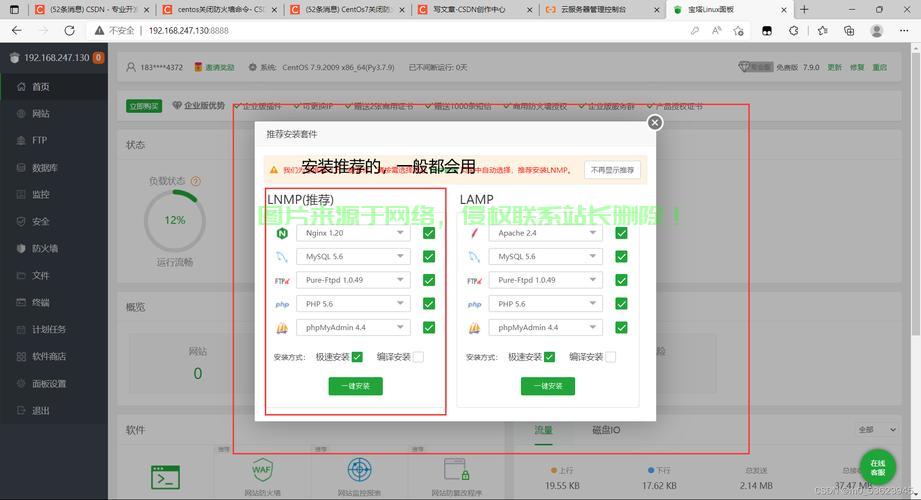Click the 邀请奖励 link
Image resolution: width=921 pixels, height=500 pixels.
click(x=220, y=68)
